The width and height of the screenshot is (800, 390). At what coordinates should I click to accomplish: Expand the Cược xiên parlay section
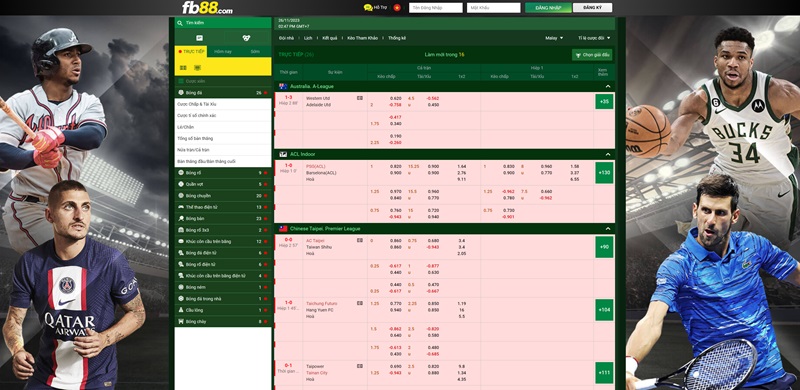click(x=223, y=81)
